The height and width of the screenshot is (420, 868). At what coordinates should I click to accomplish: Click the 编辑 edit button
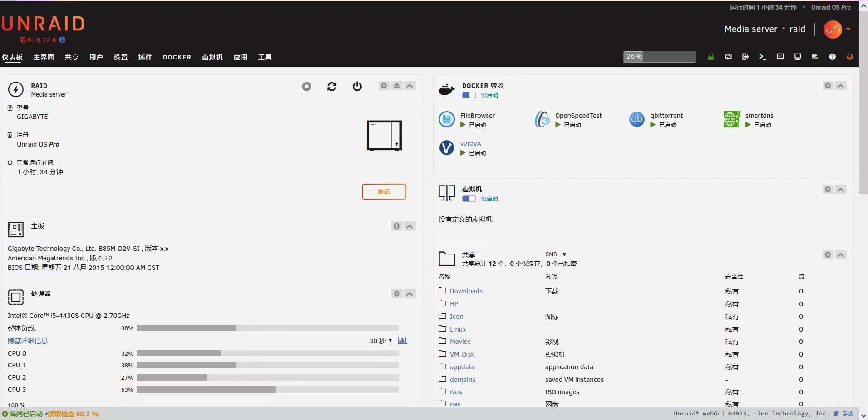(384, 191)
